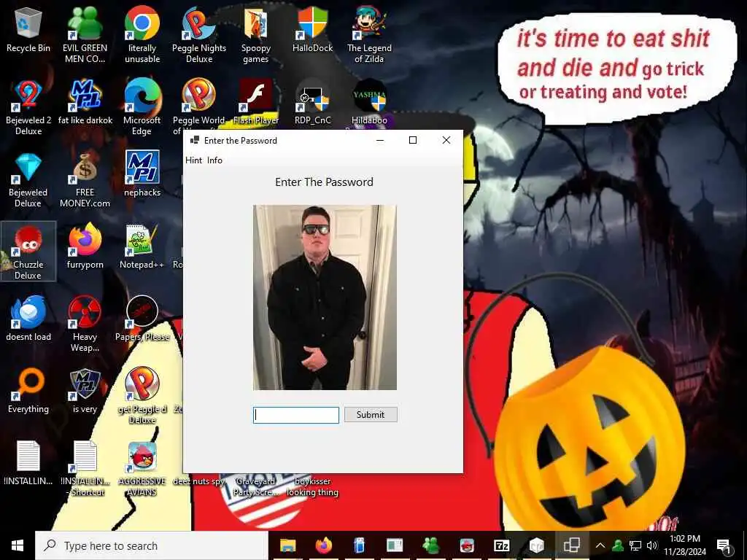Click the Enter The Password heading label
Viewport: 747px width, 560px height.
point(324,182)
